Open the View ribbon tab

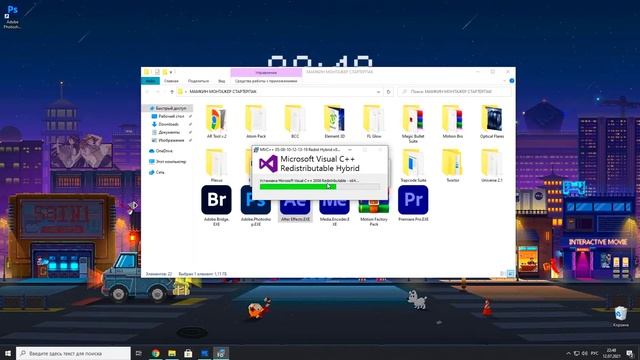coord(222,81)
